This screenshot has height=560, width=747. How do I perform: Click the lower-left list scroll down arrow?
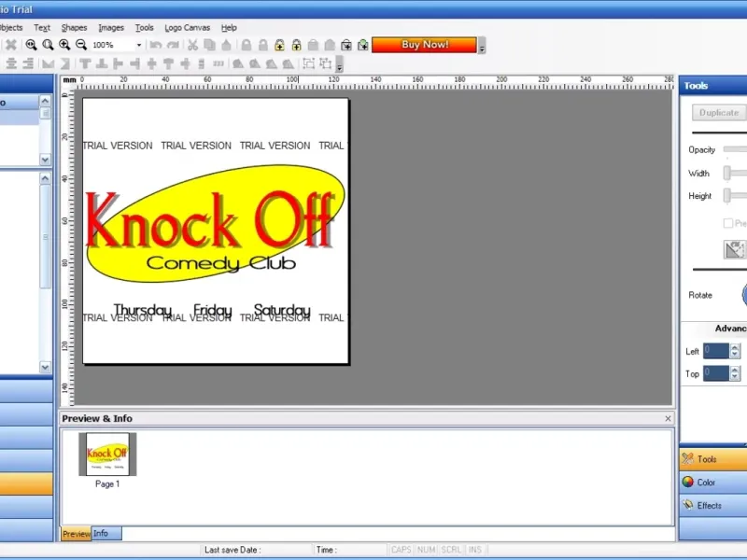tap(45, 367)
